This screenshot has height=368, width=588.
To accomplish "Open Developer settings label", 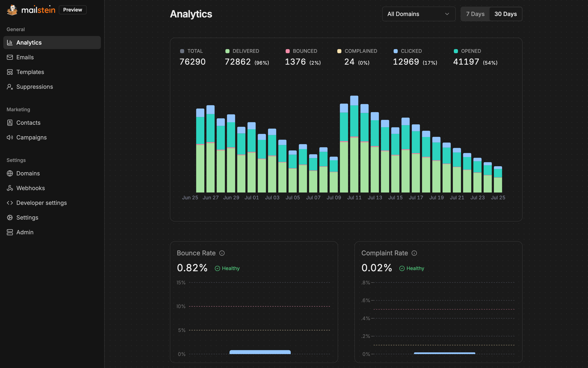I will coord(41,203).
